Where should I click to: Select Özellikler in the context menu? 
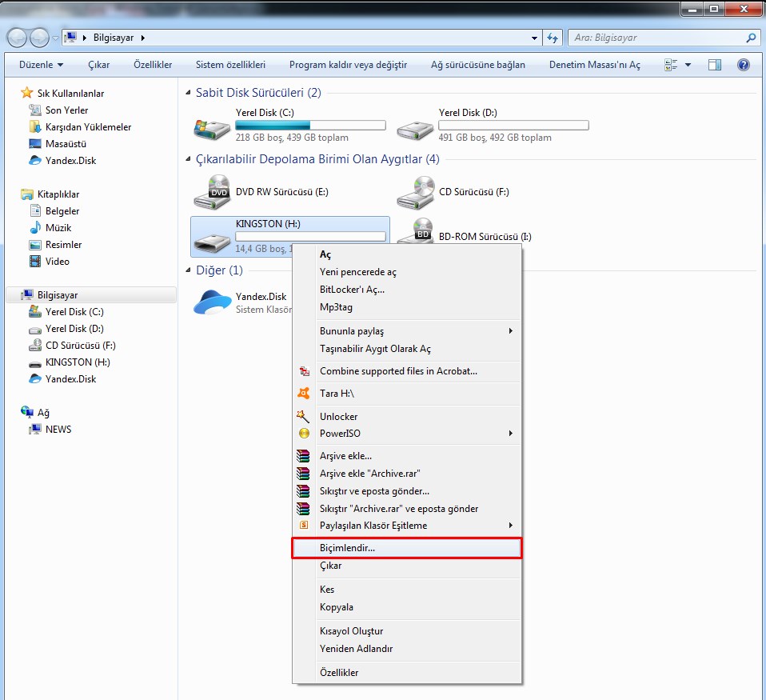(x=339, y=673)
